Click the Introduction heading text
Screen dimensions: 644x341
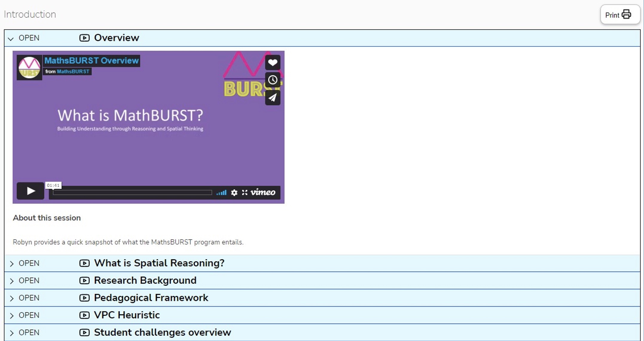coord(30,14)
